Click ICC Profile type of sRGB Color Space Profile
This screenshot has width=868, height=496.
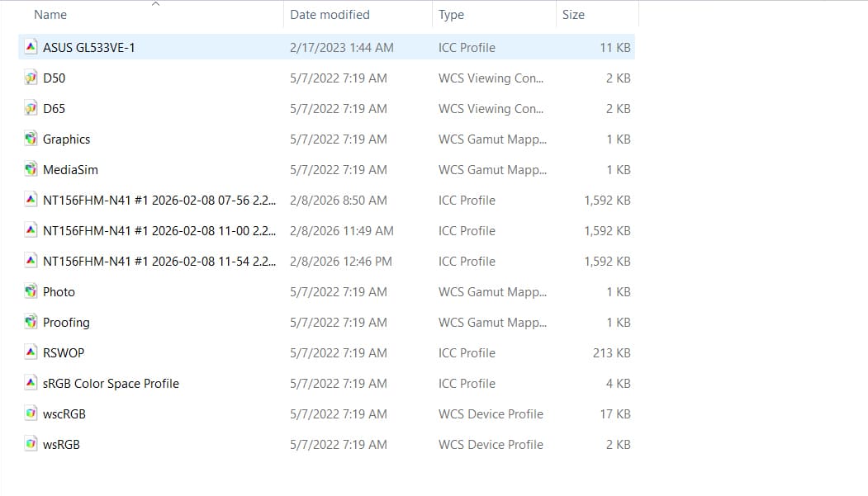coord(467,384)
